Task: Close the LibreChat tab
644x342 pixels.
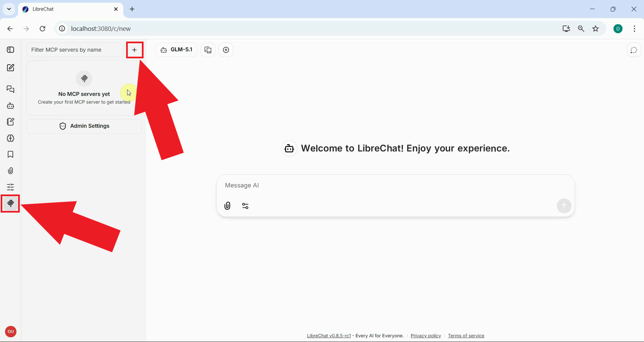Action: click(116, 9)
